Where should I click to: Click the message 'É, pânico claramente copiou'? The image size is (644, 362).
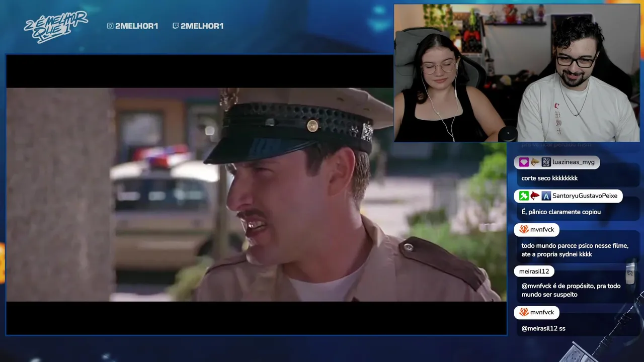coord(561,212)
